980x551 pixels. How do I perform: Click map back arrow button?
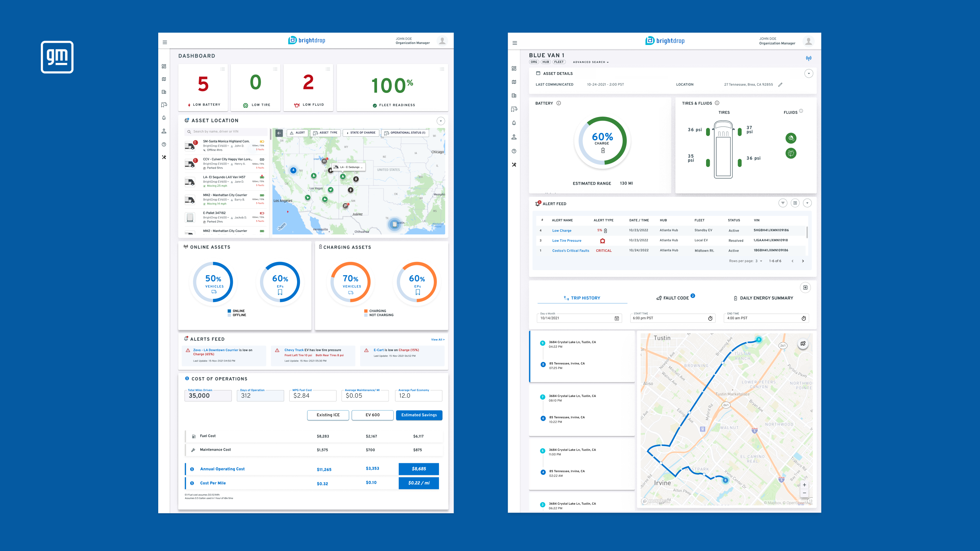point(279,133)
